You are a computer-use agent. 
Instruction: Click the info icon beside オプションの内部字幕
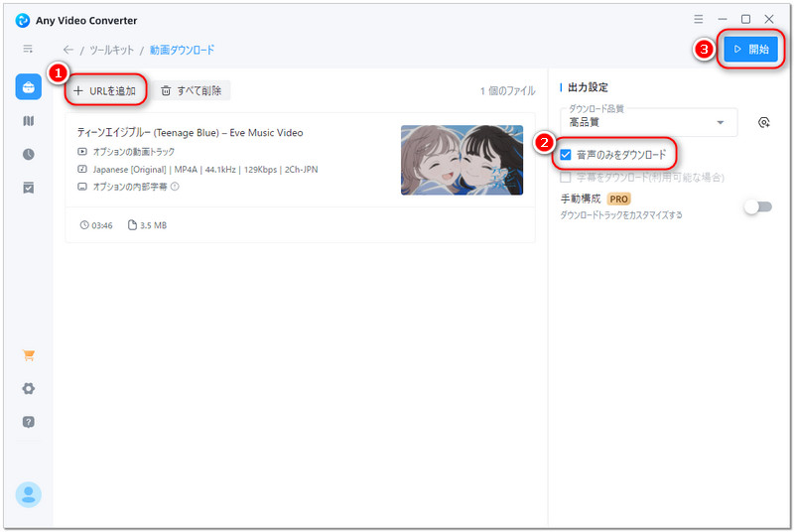point(175,187)
